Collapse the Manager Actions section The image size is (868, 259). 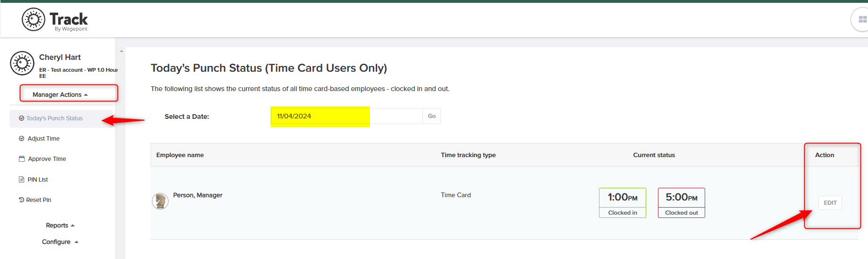tap(60, 95)
